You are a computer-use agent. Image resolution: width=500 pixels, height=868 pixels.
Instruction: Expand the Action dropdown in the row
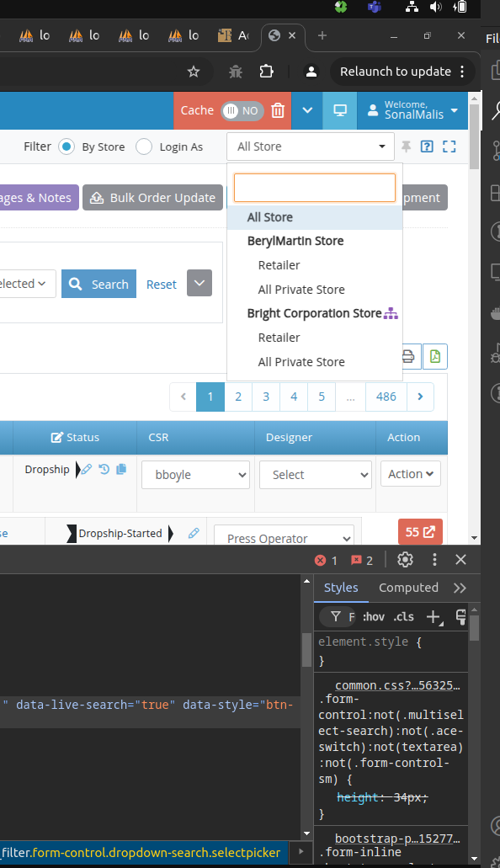[x=410, y=474]
